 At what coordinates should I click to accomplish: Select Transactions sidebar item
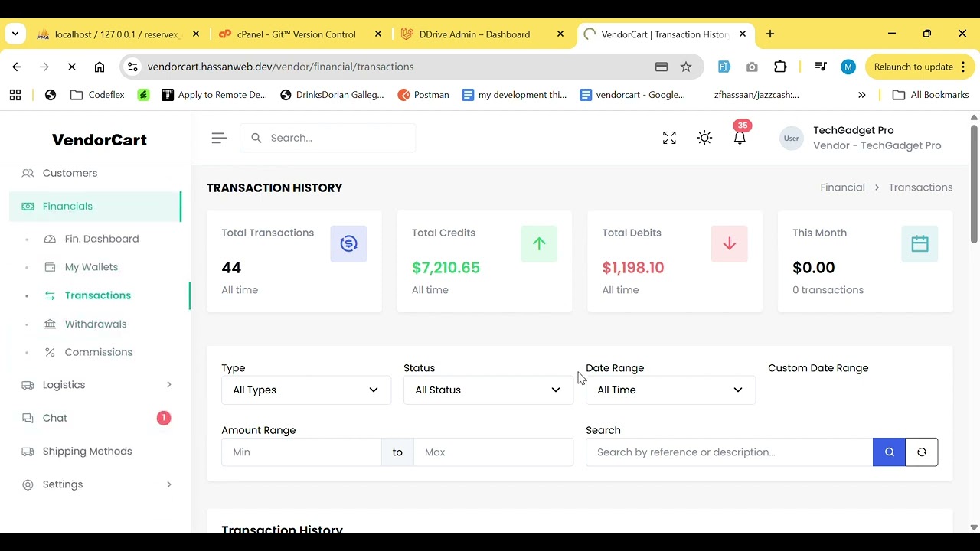[98, 295]
